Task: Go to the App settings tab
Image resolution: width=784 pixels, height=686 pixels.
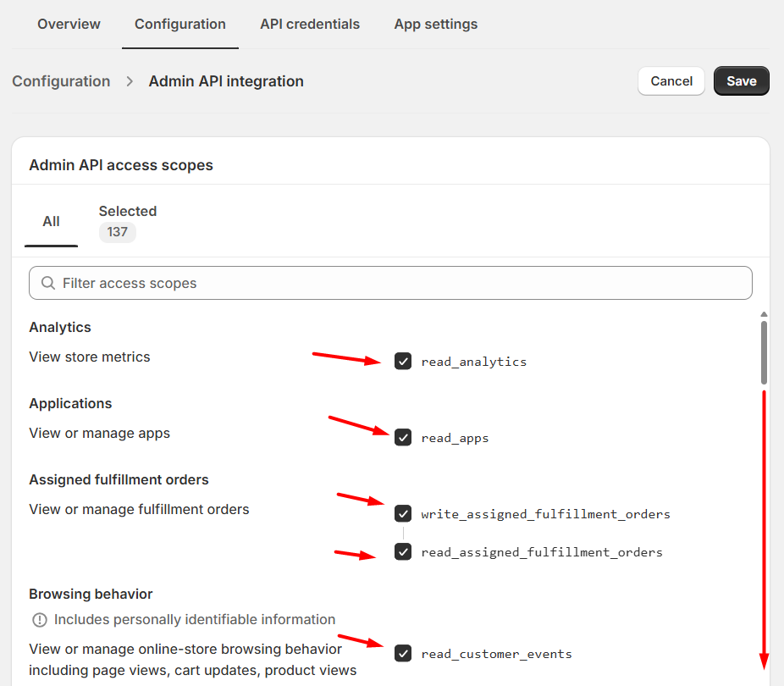Action: (x=435, y=24)
